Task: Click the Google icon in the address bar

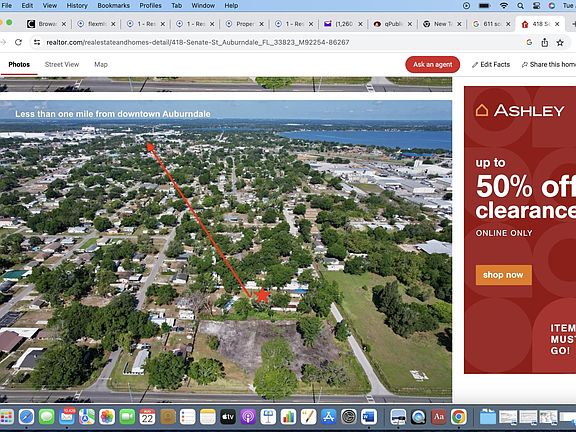Action: tap(529, 43)
